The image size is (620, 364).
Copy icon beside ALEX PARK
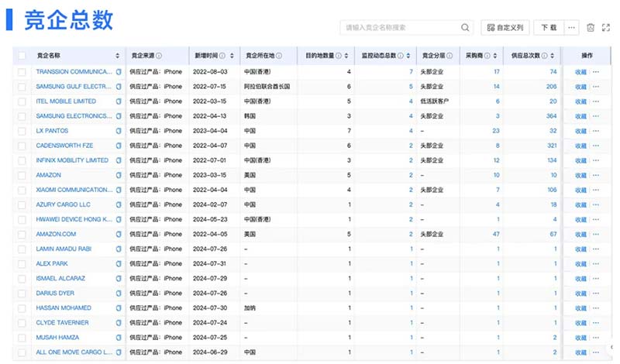pyautogui.click(x=119, y=263)
